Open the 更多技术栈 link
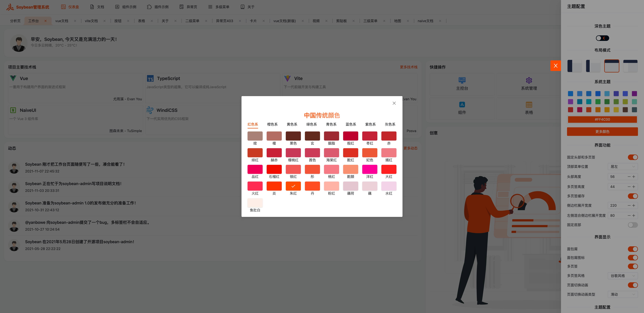Screen dimensions: 644x313 409,67
